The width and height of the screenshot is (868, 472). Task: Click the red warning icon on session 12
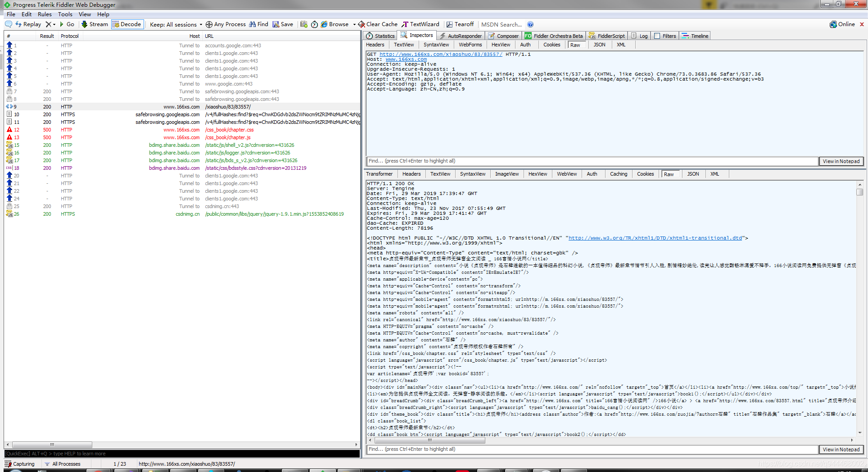[x=9, y=130]
